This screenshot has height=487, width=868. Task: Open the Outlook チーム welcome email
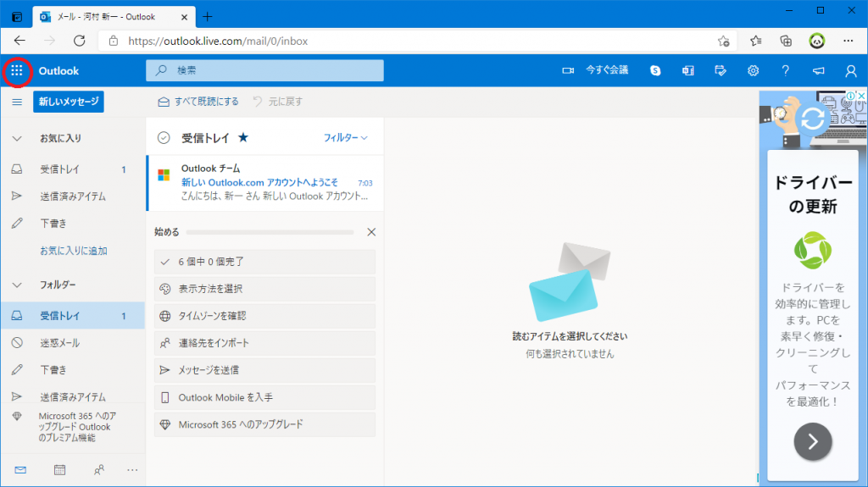click(265, 183)
